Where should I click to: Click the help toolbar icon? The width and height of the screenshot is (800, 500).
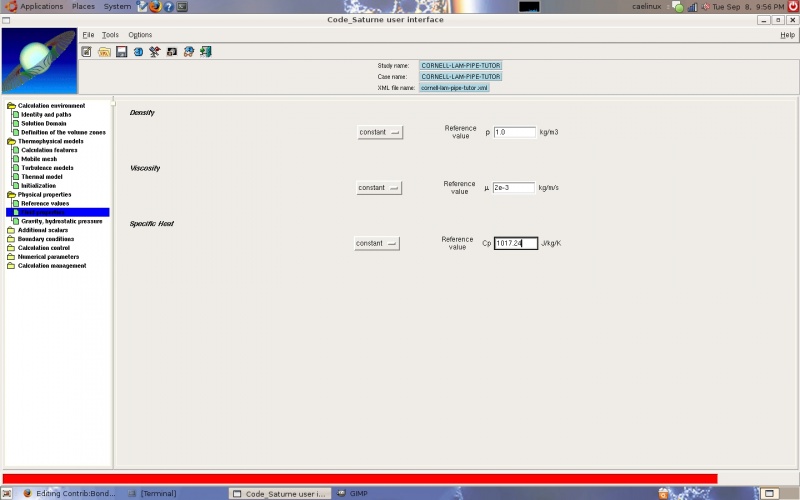tap(189, 51)
